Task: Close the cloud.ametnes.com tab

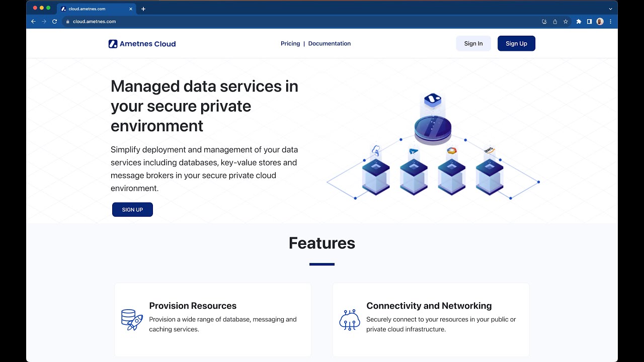Action: [131, 9]
